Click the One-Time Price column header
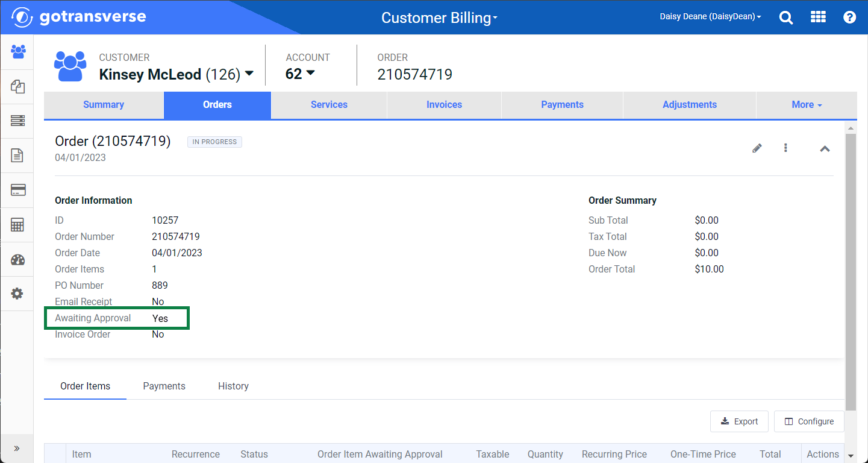 coord(703,455)
